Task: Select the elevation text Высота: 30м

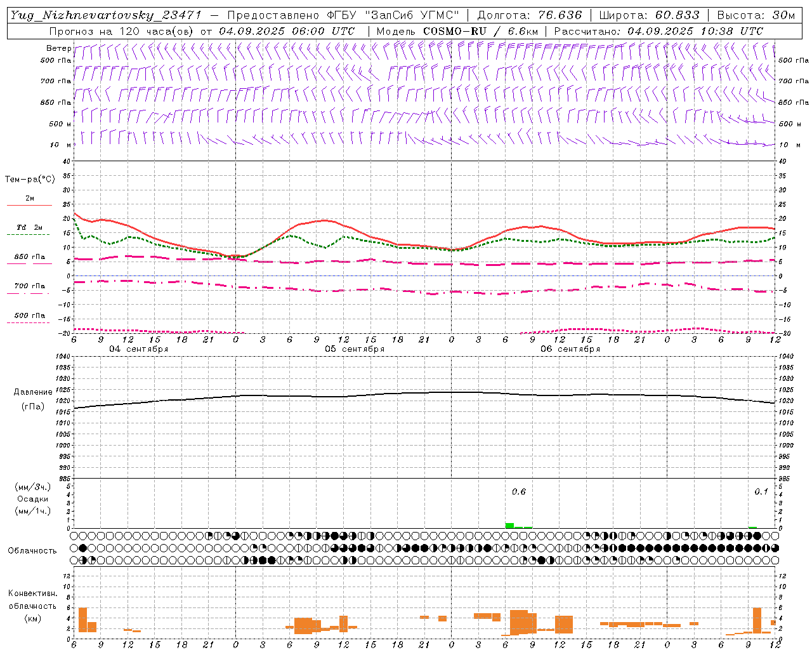Action: tap(756, 15)
